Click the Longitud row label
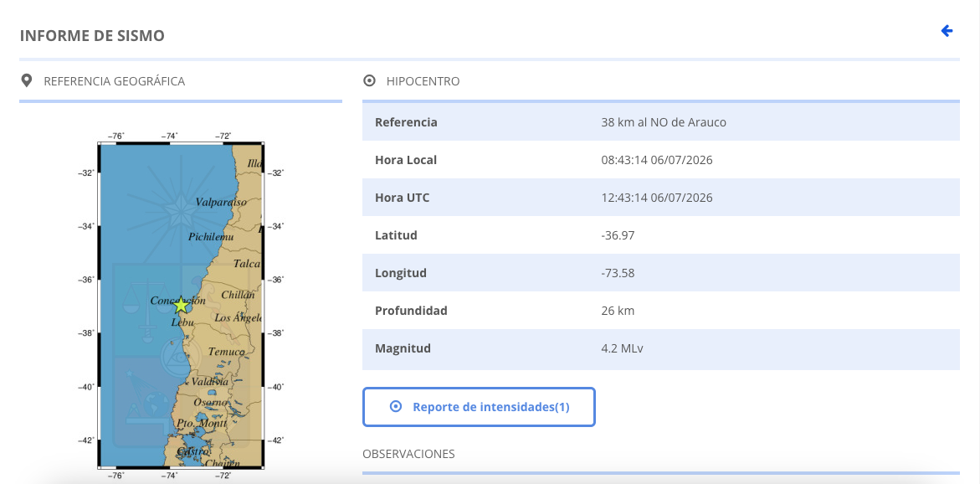980x484 pixels. (401, 273)
